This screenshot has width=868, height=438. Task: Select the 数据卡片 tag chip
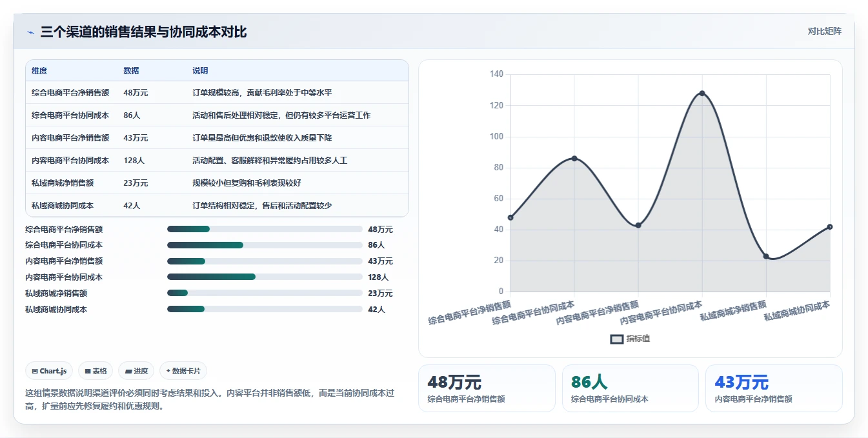point(183,371)
